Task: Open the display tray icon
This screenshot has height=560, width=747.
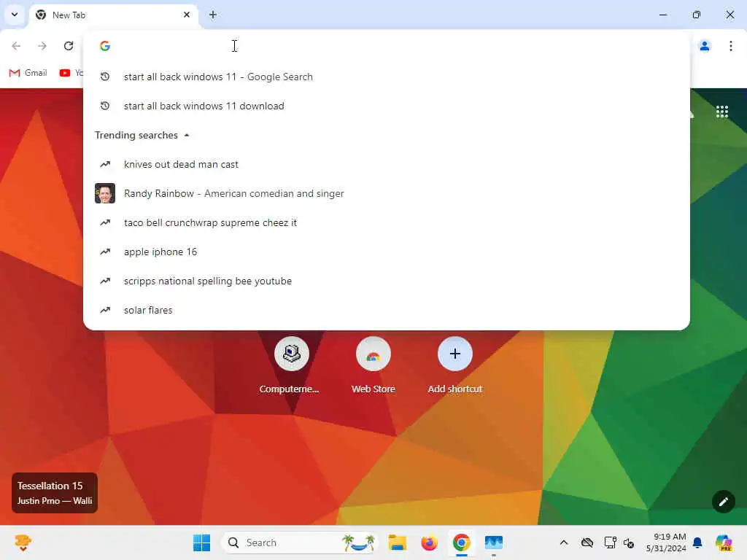Action: click(610, 542)
